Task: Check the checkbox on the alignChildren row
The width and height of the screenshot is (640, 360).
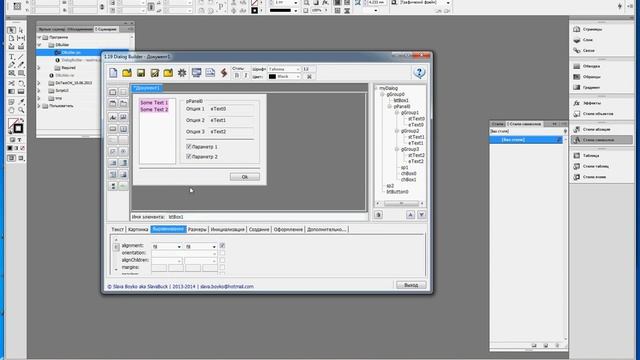Action: (x=222, y=260)
